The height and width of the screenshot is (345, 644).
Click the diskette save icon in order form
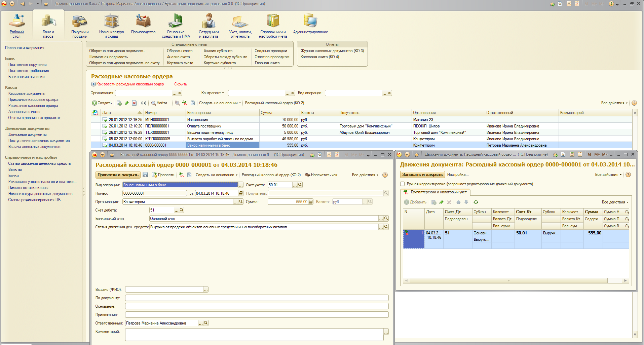(x=145, y=175)
